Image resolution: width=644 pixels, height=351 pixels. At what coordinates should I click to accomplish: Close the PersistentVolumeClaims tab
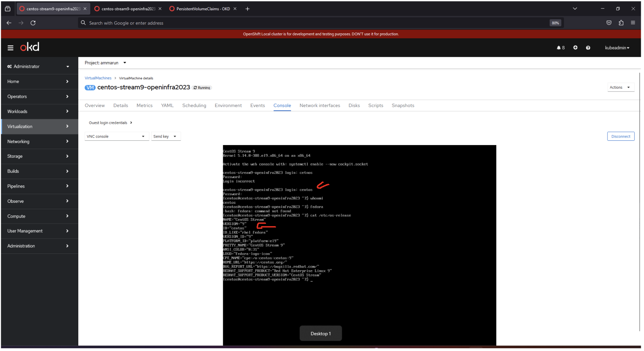[x=235, y=9]
